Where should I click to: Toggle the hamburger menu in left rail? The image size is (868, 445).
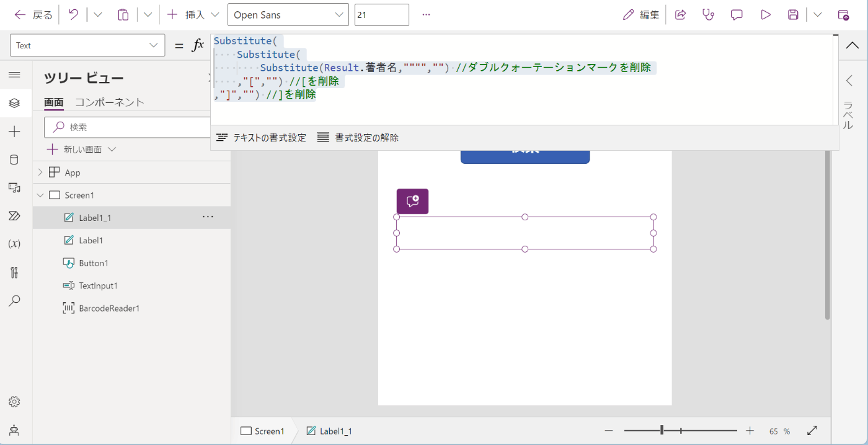14,74
